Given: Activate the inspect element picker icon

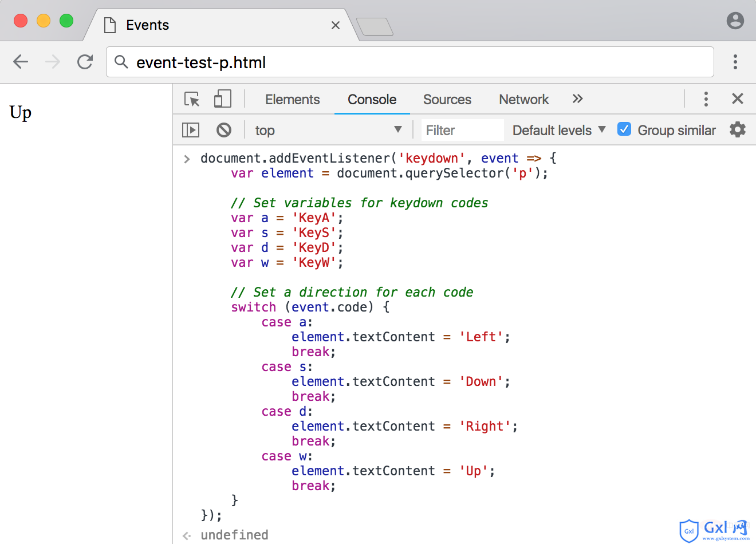Looking at the screenshot, I should point(192,99).
